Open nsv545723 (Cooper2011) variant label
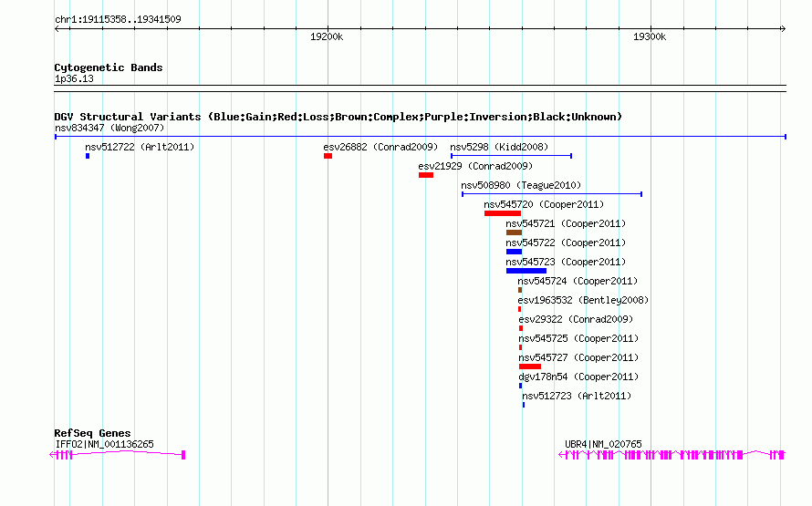The width and height of the screenshot is (812, 506). 566,262
